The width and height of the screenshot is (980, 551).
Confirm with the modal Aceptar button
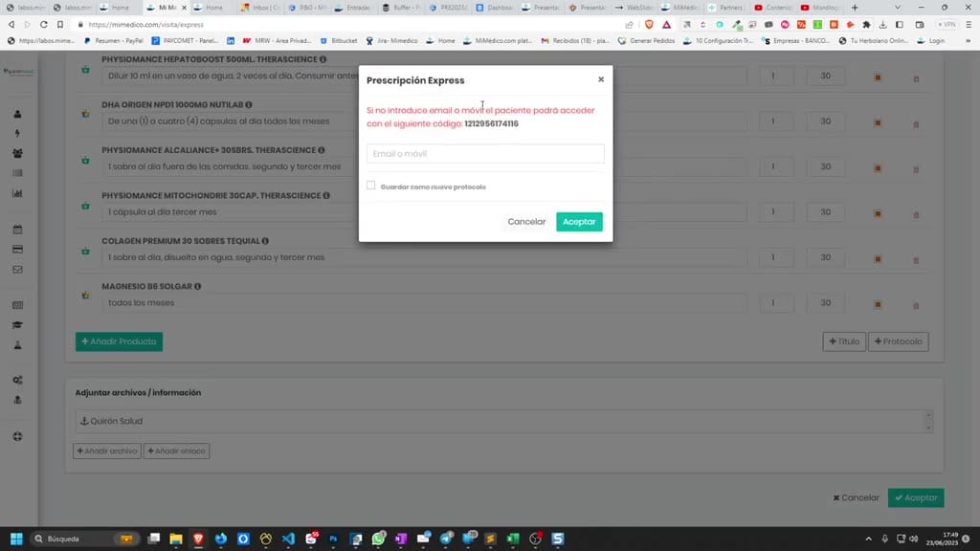(x=579, y=222)
